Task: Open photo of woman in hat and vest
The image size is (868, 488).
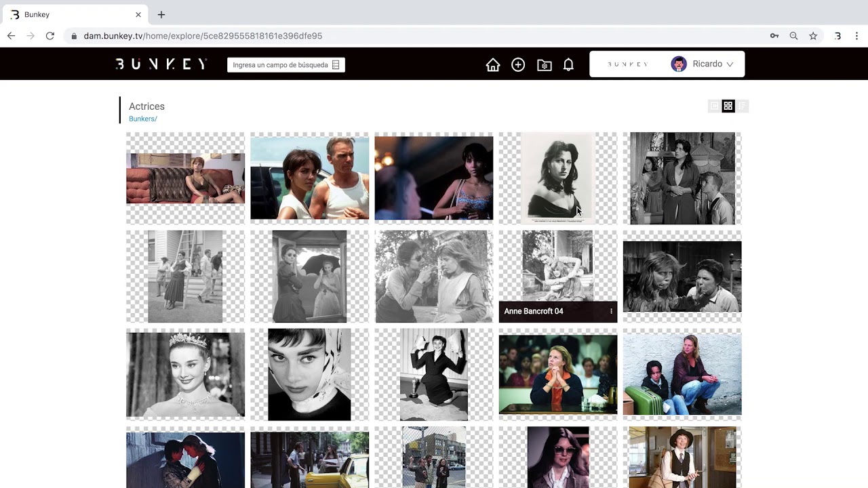Action: pos(682,457)
